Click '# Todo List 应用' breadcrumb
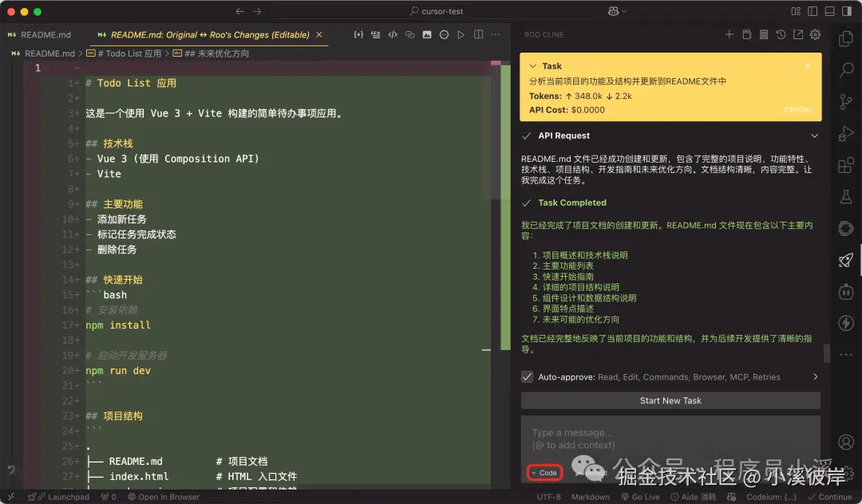 click(x=124, y=53)
